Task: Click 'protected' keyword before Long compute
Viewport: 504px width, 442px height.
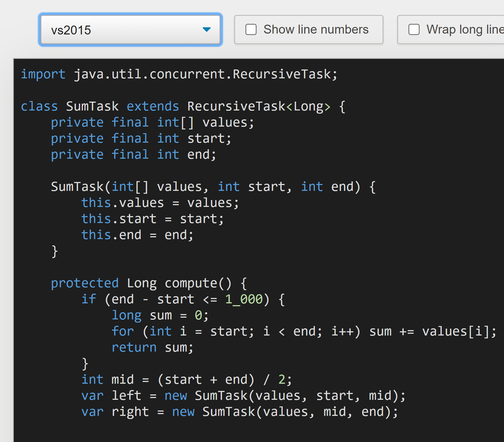Action: point(85,283)
